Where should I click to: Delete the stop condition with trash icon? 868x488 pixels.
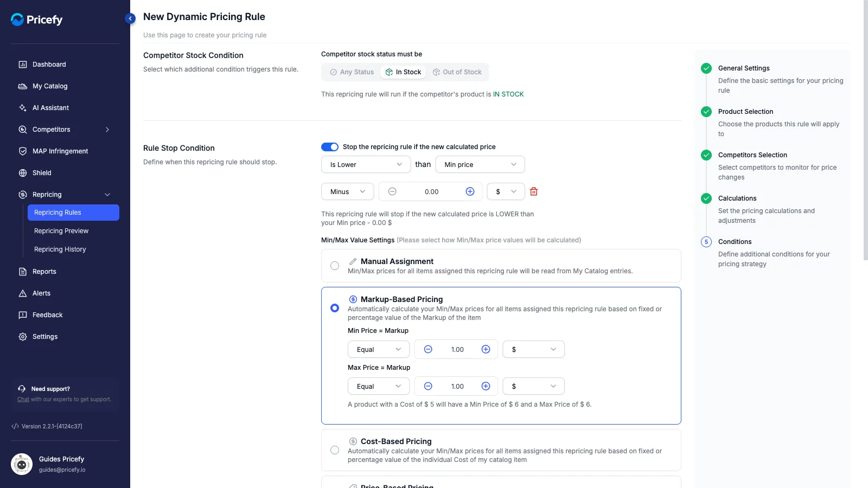coord(534,191)
